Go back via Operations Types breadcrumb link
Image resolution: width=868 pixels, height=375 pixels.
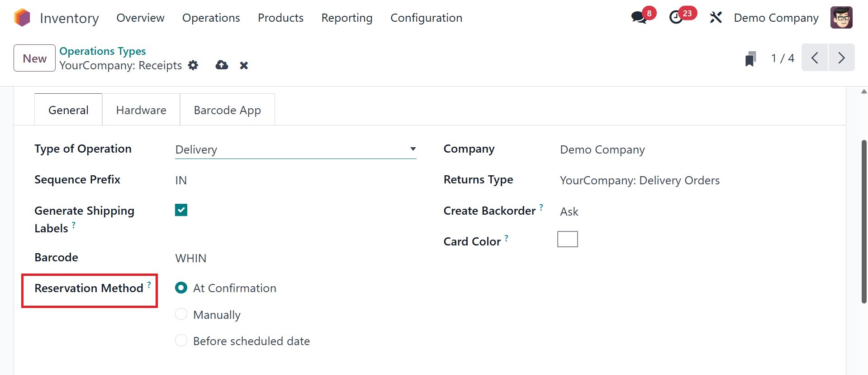(x=102, y=51)
